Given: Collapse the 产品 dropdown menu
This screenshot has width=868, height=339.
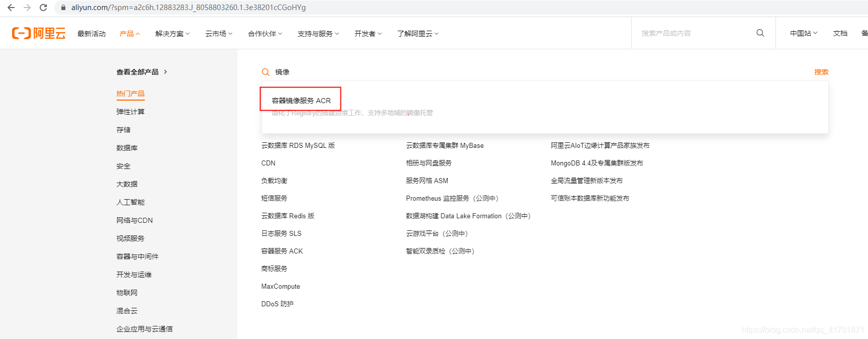Looking at the screenshot, I should click(130, 34).
